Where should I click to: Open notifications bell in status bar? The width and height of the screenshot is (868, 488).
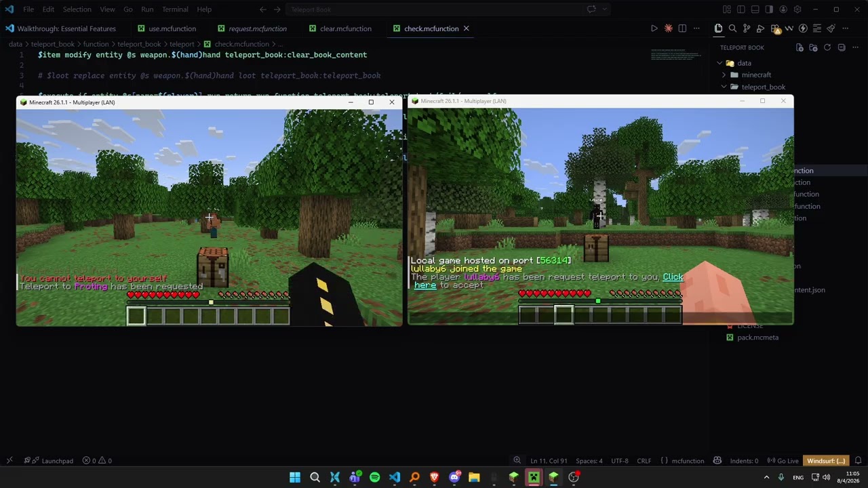click(x=858, y=461)
